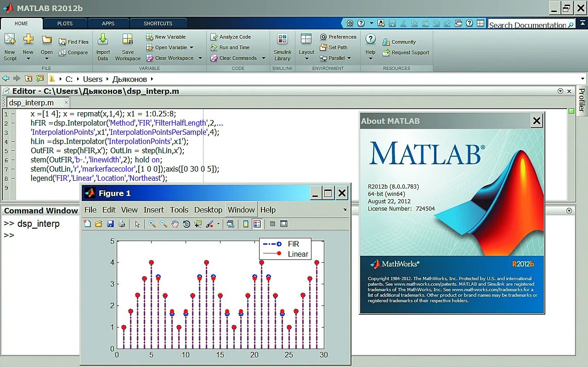Screen dimensions: 588x368
Task: Open the Clear Workspace dropdown arrow
Action: click(x=200, y=58)
